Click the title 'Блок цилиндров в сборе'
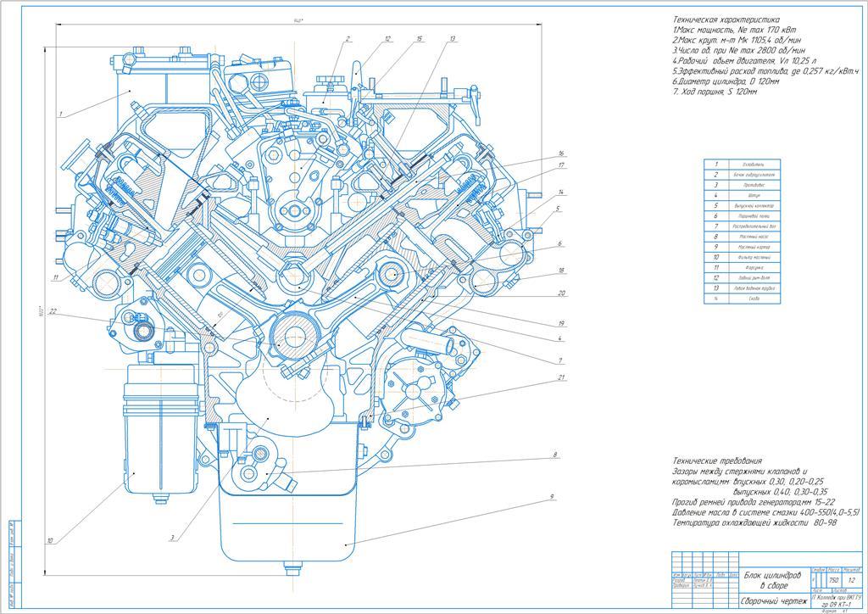 (x=772, y=580)
